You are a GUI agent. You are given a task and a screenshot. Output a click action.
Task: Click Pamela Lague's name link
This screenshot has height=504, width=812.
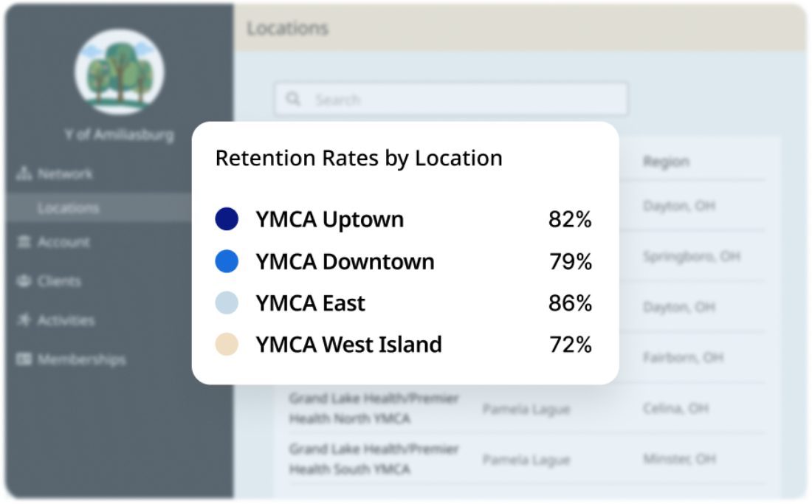click(x=526, y=409)
